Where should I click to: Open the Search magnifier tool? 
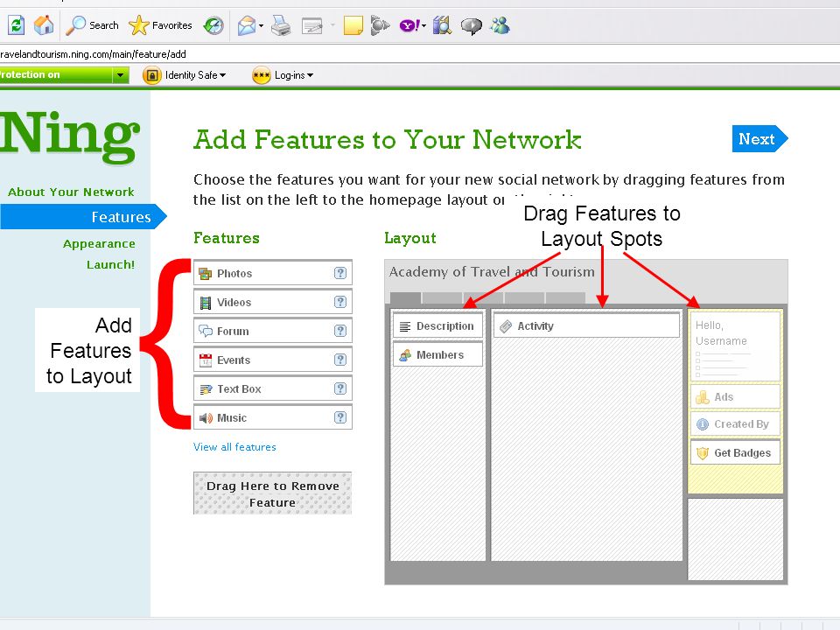92,25
